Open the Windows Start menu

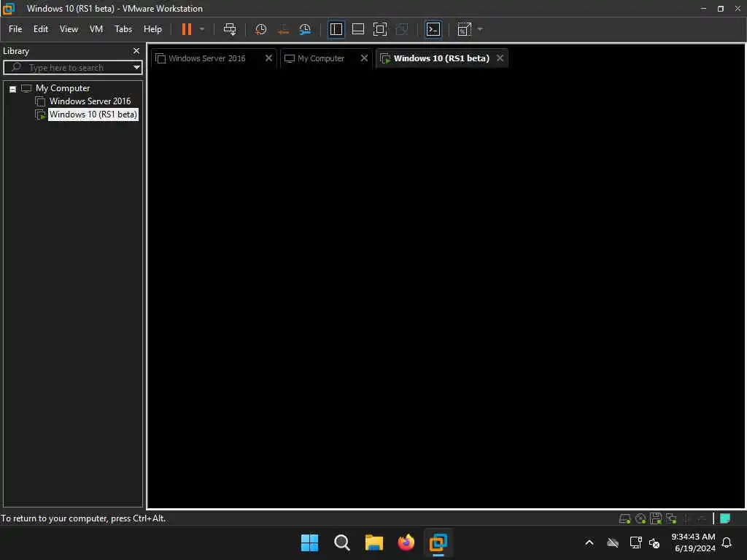(x=309, y=542)
